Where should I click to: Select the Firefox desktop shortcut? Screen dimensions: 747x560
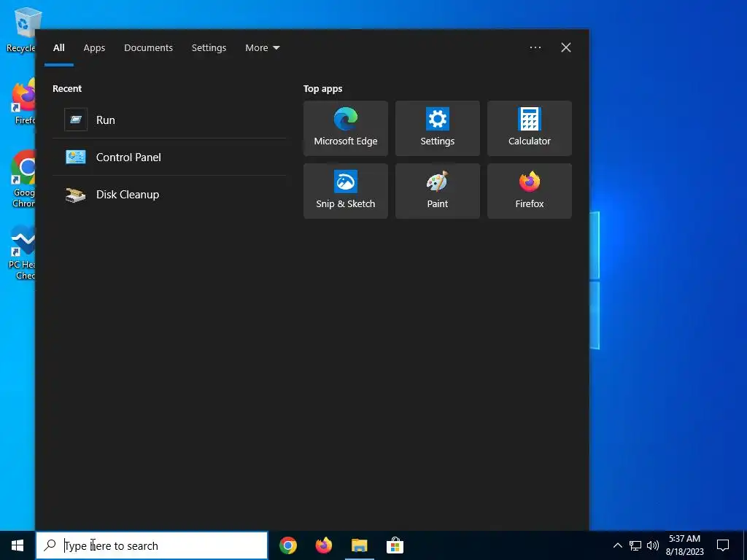point(23,101)
